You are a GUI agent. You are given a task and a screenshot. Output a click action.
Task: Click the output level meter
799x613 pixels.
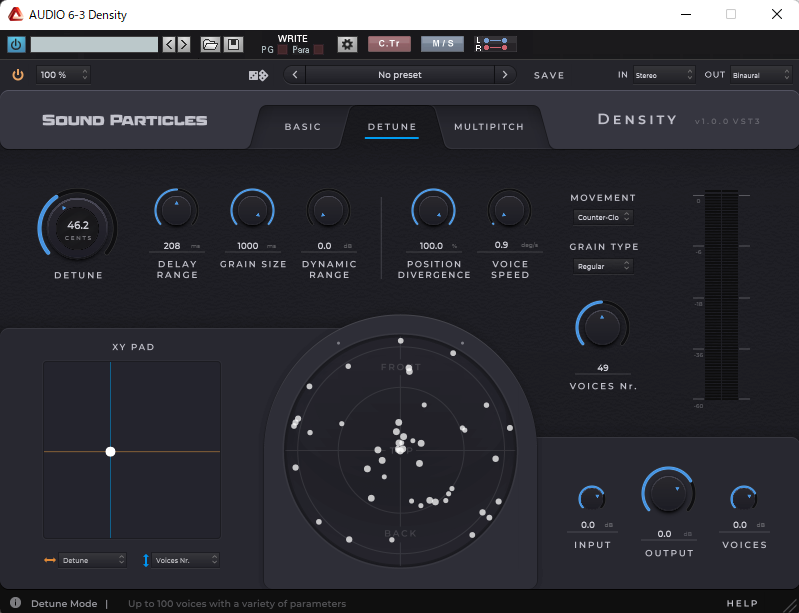click(x=722, y=295)
